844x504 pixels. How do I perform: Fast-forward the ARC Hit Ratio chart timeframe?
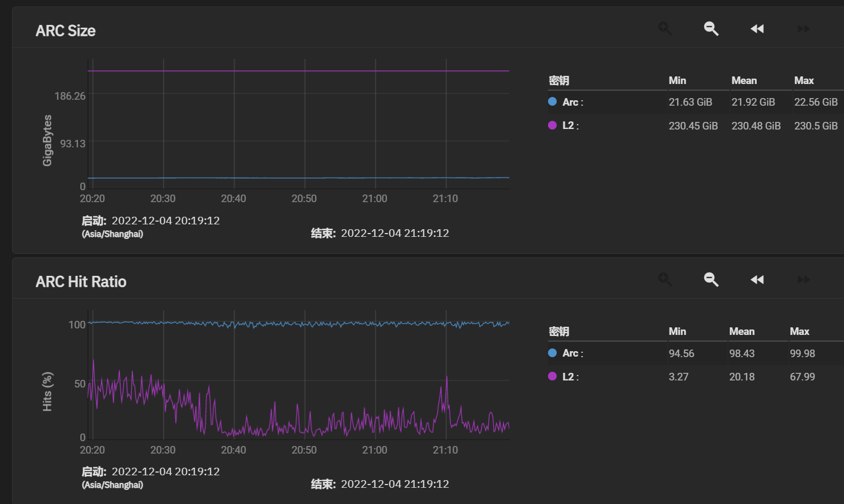coord(803,280)
